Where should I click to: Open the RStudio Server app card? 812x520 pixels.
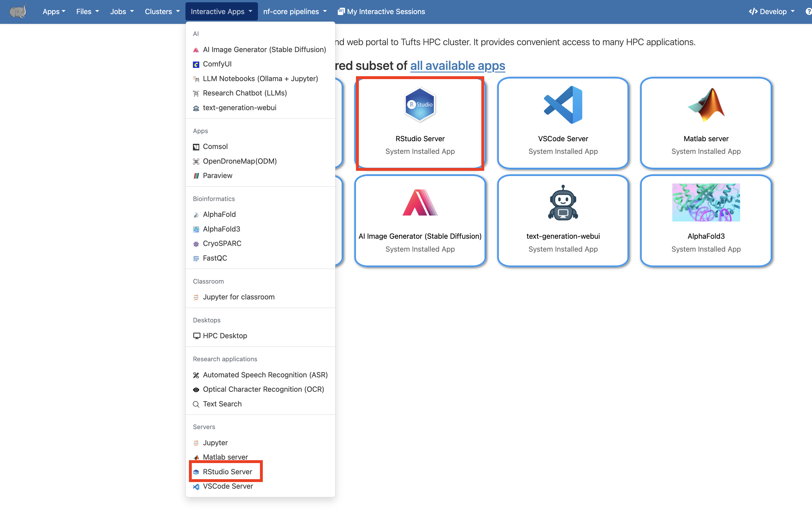(x=420, y=124)
